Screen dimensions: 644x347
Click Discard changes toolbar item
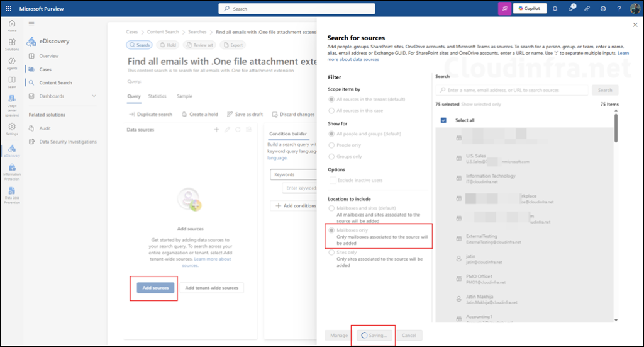(293, 114)
